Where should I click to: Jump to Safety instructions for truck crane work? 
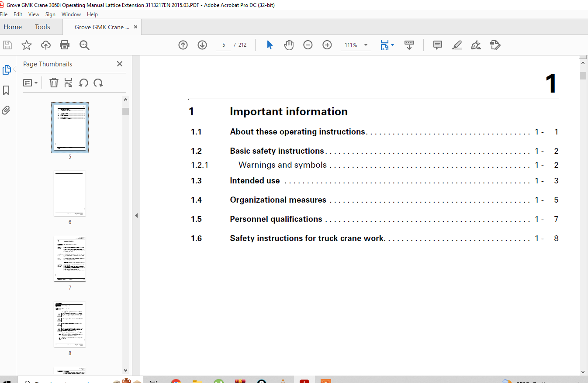click(x=307, y=238)
